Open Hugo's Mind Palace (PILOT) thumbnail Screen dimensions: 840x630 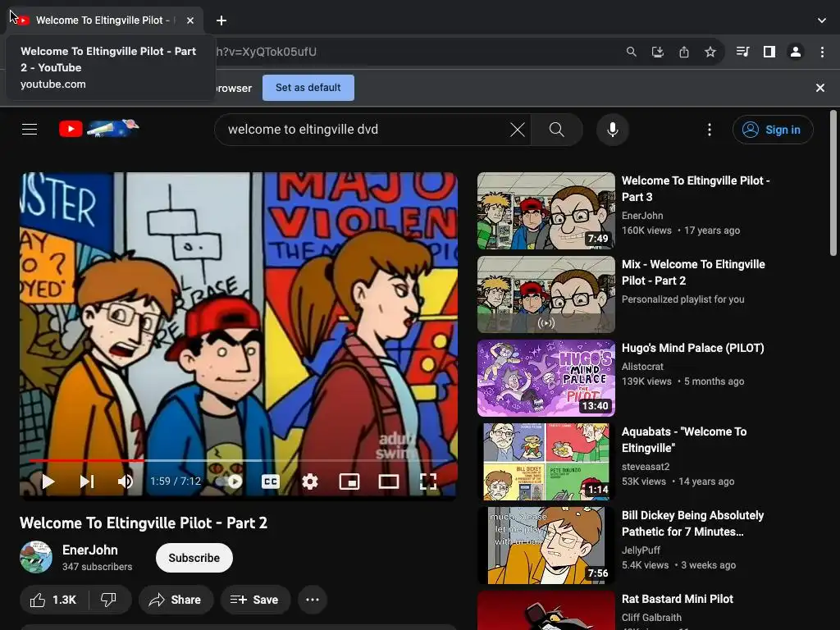click(x=546, y=377)
